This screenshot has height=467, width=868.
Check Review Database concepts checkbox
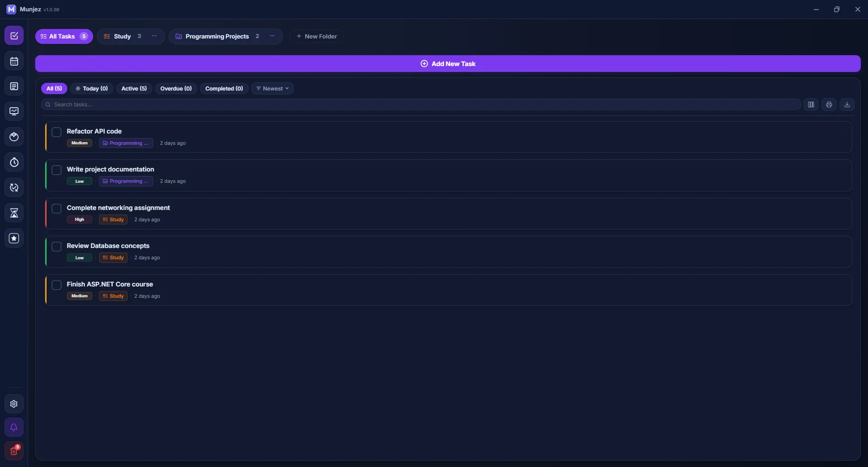click(57, 247)
